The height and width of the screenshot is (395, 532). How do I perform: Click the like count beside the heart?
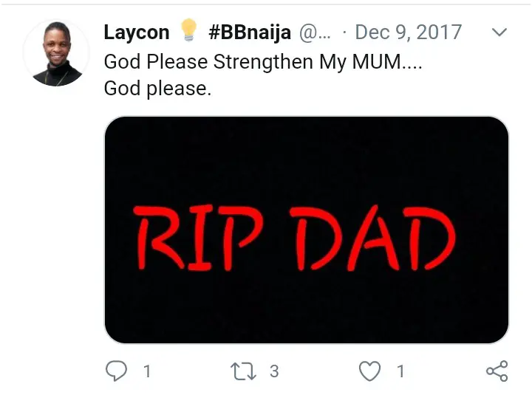tap(400, 371)
